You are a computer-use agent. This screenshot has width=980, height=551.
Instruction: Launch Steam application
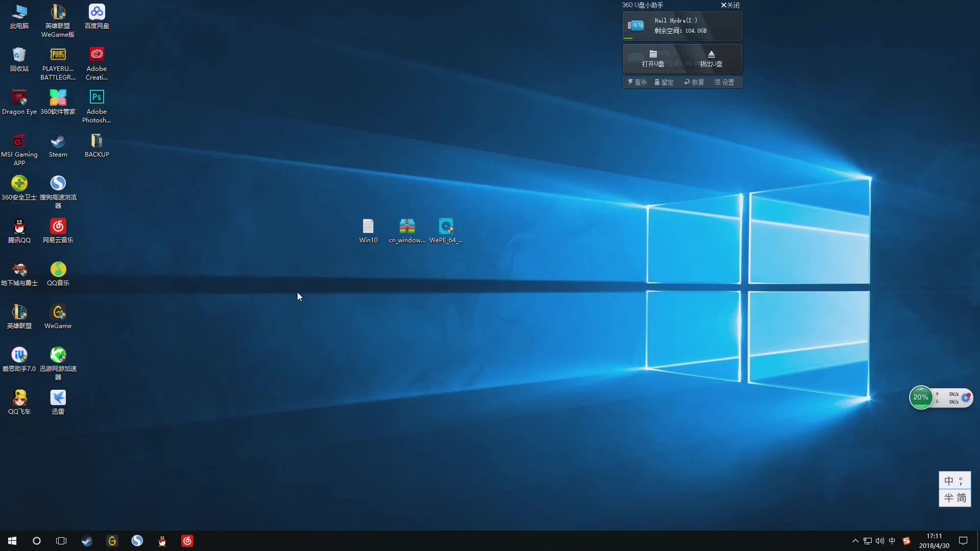[x=57, y=141]
